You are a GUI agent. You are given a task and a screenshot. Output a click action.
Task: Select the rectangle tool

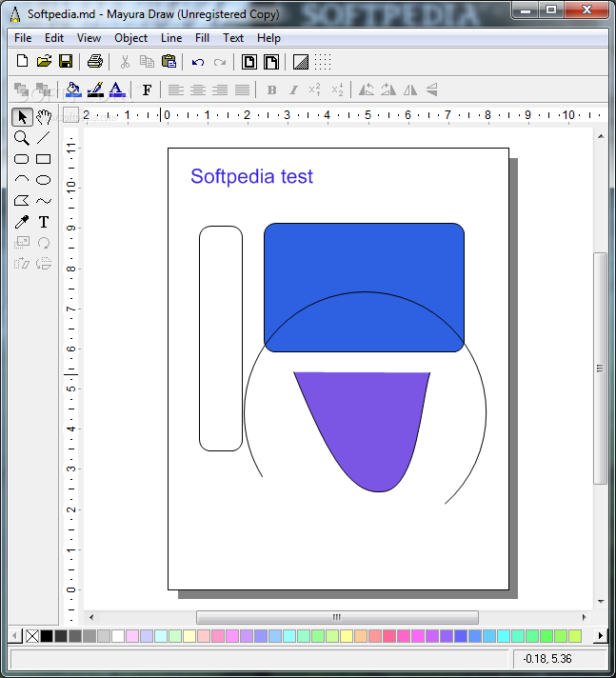[43, 159]
